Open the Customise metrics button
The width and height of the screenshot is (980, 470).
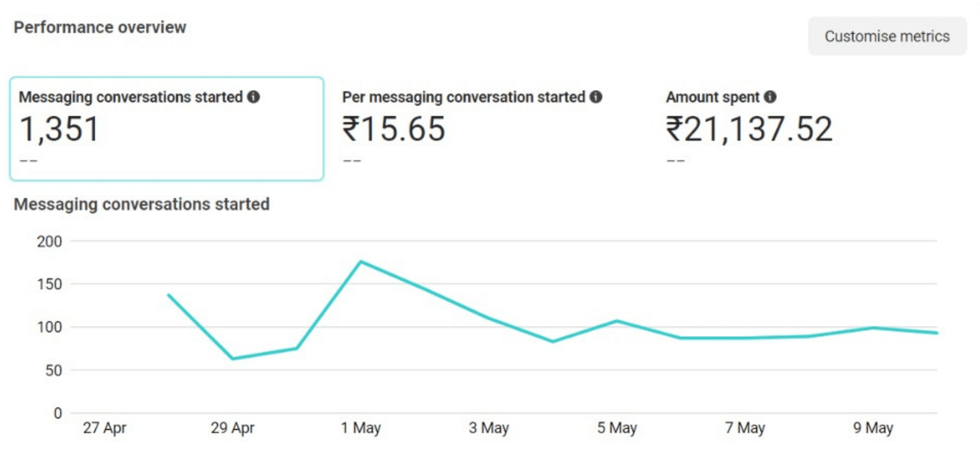[887, 37]
